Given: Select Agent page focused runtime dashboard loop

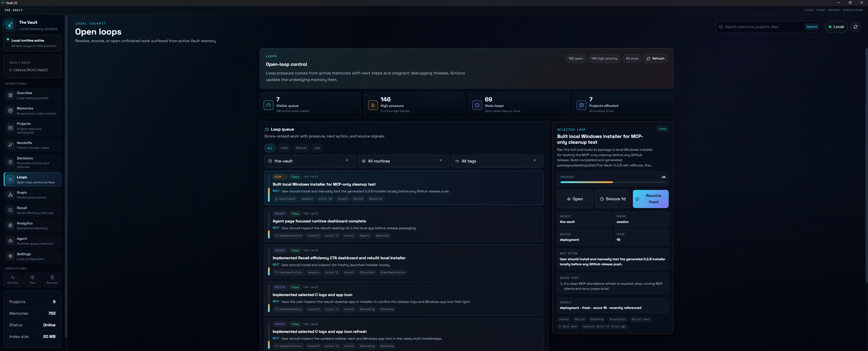Looking at the screenshot, I should coord(404,225).
